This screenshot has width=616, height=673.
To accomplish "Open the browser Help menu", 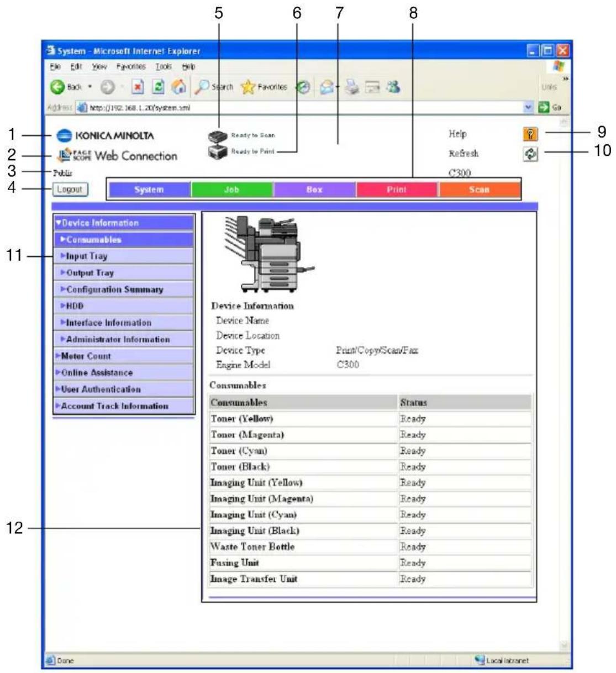I will (x=188, y=67).
